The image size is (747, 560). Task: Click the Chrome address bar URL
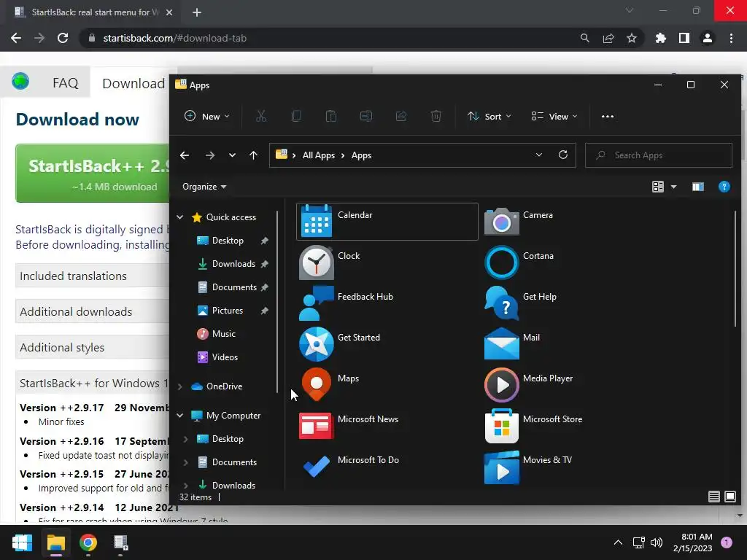click(175, 38)
